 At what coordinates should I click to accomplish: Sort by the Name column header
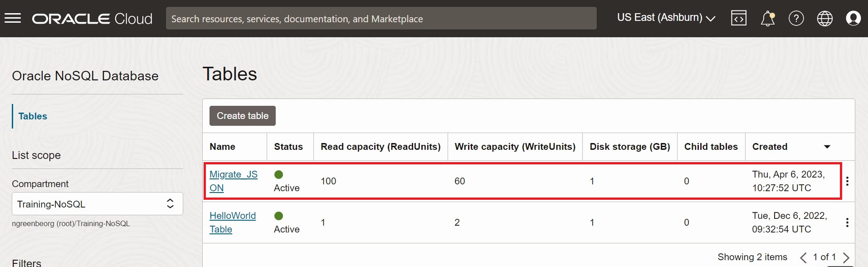pyautogui.click(x=222, y=147)
